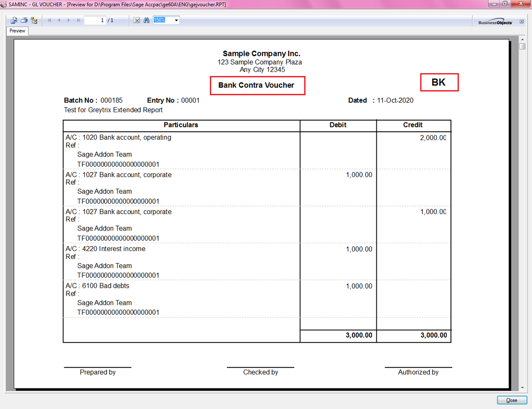This screenshot has height=409, width=532.
Task: Click 'Any City 12345' line
Action: 262,69
